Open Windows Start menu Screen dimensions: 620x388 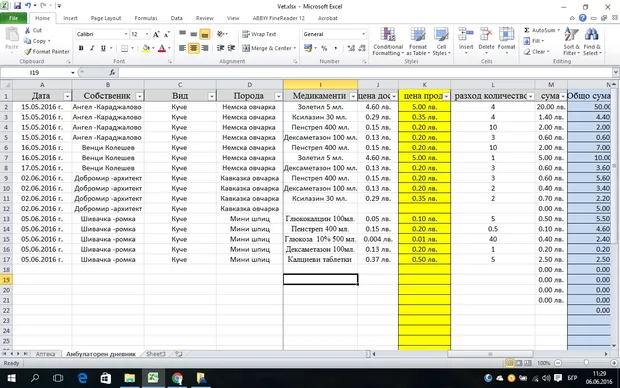tap(11, 379)
